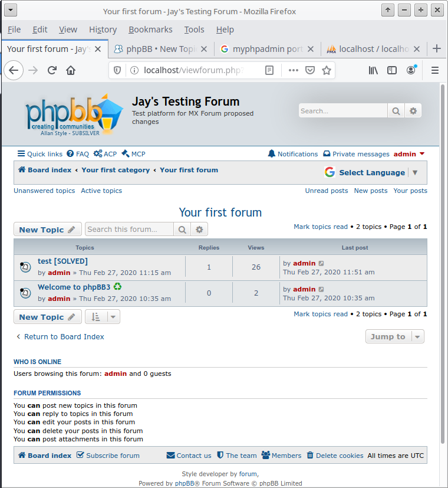The image size is (448, 488).
Task: Click the bottom New Topic button
Action: point(48,317)
